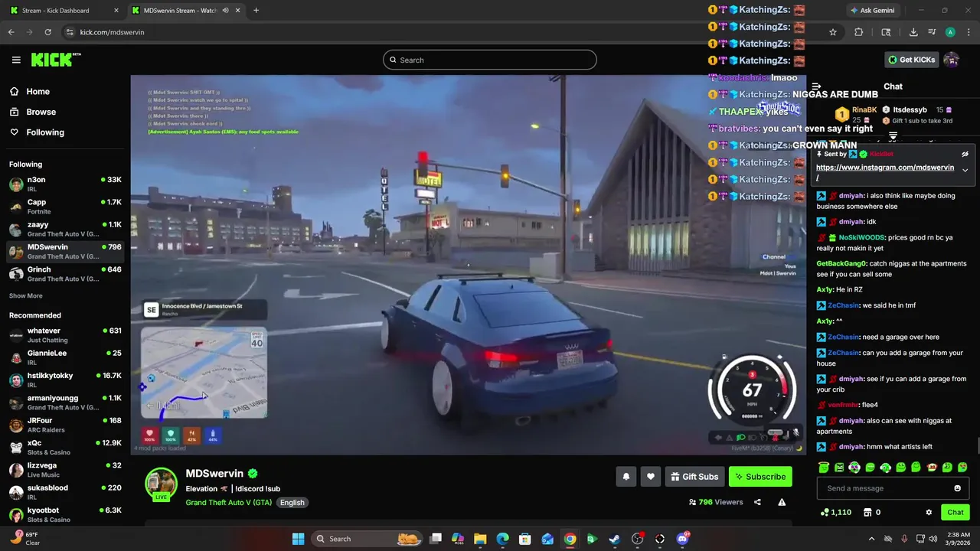The image size is (980, 551).
Task: Click Ask Gemini button
Action: [x=872, y=11]
